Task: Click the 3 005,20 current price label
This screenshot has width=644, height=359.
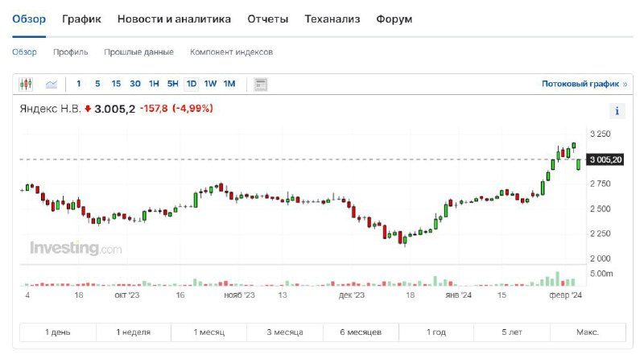Action: pyautogui.click(x=605, y=160)
